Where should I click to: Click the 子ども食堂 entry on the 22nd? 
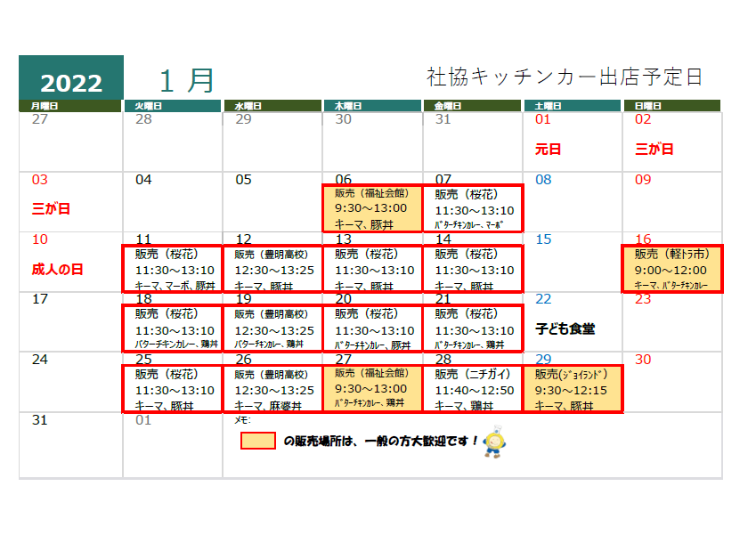[565, 328]
